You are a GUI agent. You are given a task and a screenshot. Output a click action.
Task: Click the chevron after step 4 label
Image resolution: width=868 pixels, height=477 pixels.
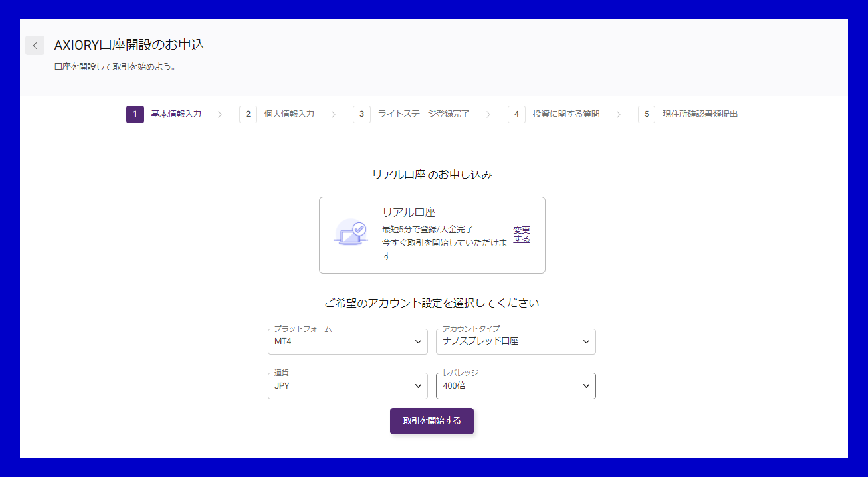click(619, 114)
